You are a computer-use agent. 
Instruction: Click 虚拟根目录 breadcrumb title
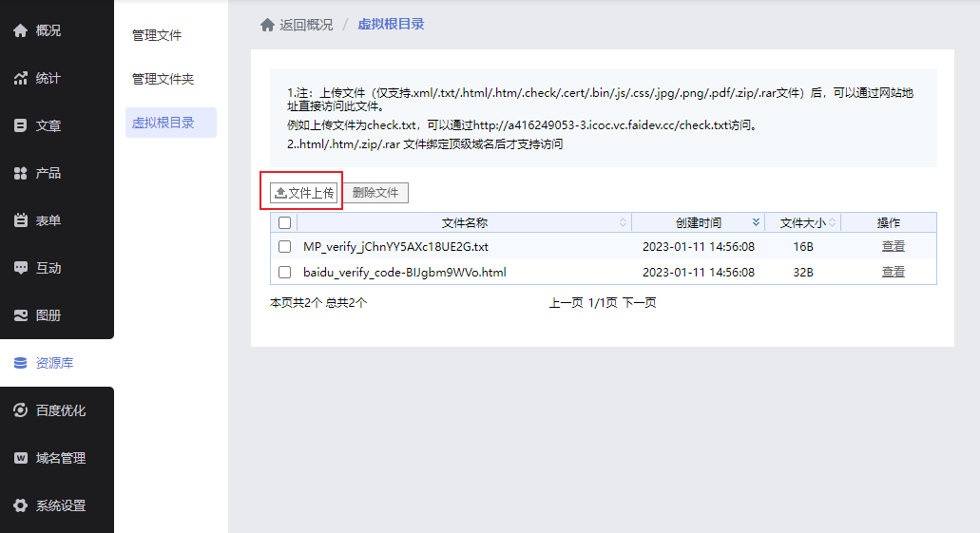(x=392, y=25)
